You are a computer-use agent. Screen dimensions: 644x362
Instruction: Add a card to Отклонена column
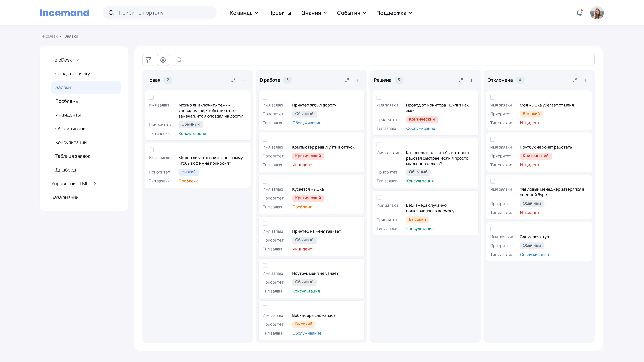[585, 80]
